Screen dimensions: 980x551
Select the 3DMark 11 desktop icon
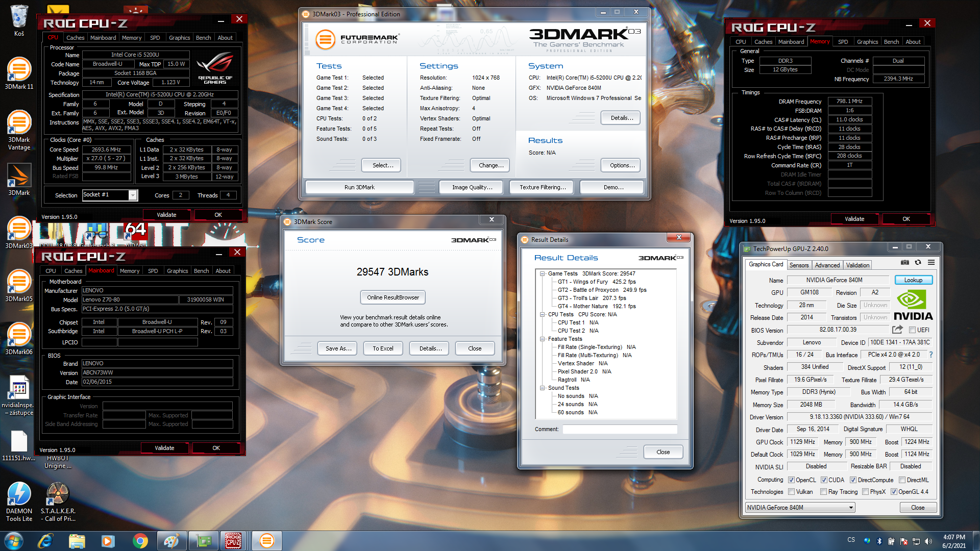point(19,74)
